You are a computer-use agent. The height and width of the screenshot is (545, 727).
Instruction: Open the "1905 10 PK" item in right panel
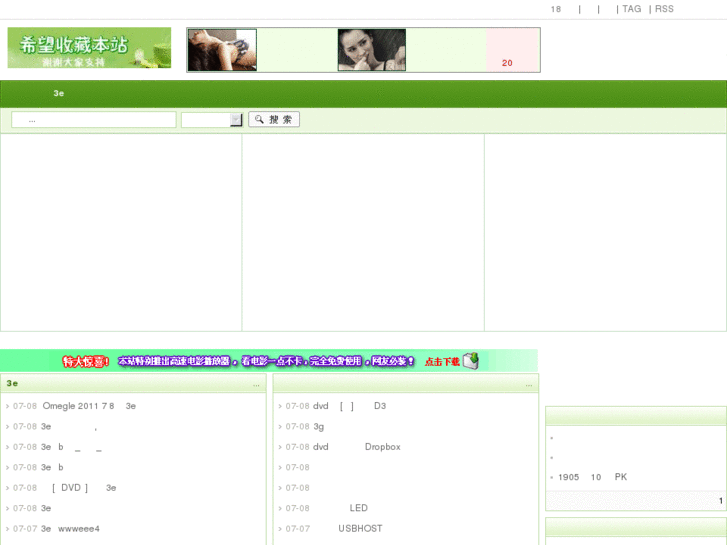(593, 477)
